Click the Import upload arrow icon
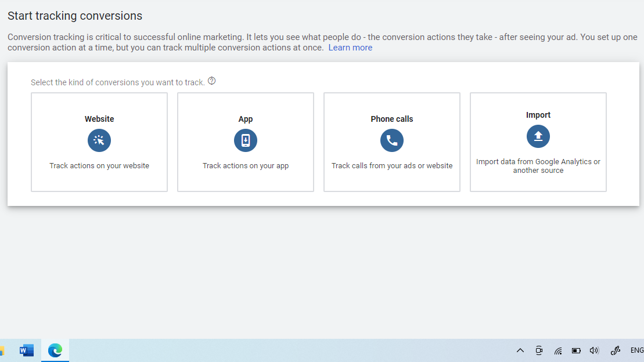 point(538,136)
